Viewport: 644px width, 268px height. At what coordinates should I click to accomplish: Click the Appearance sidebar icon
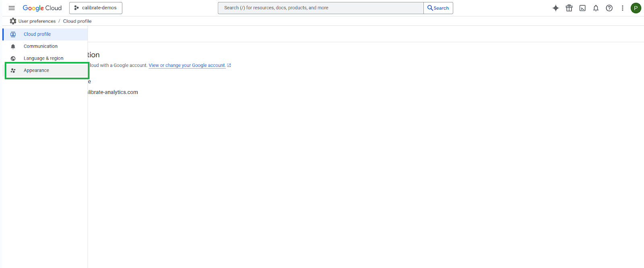pos(13,71)
